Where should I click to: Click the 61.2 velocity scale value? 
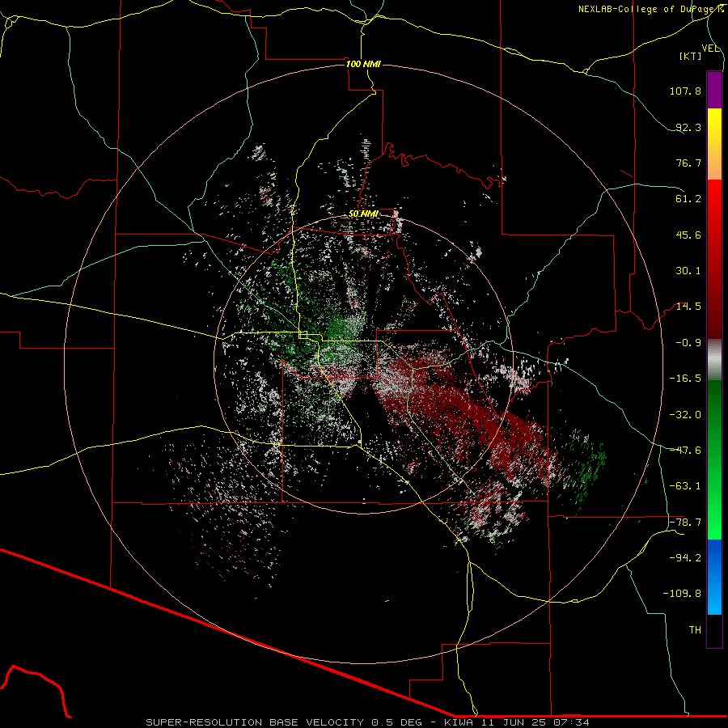(688, 199)
